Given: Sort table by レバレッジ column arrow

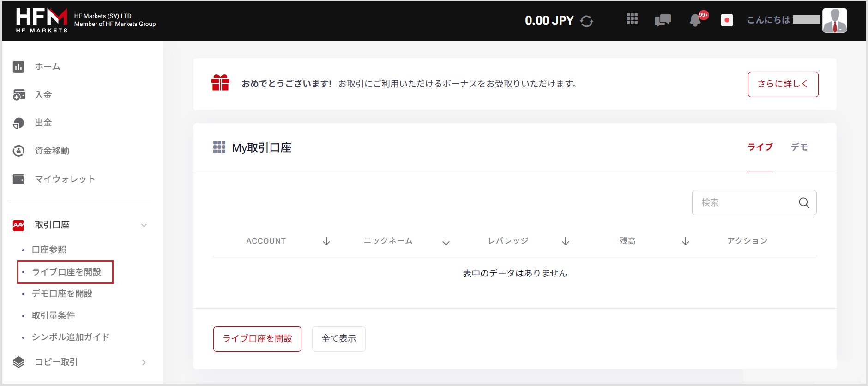Looking at the screenshot, I should pos(566,241).
